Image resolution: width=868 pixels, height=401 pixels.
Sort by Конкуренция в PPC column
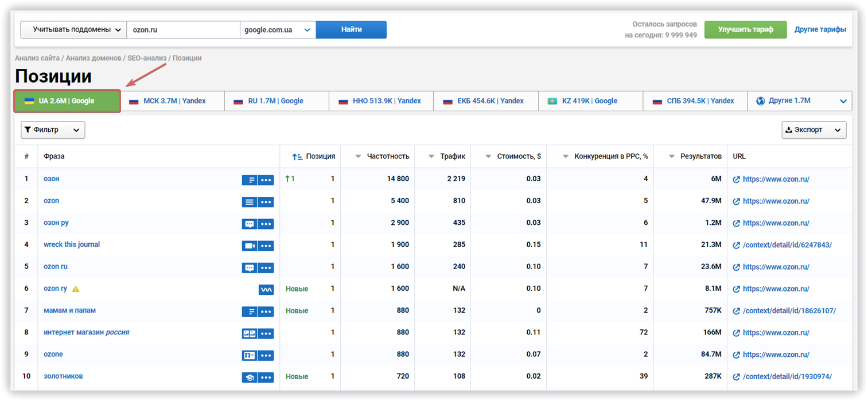[x=566, y=157]
